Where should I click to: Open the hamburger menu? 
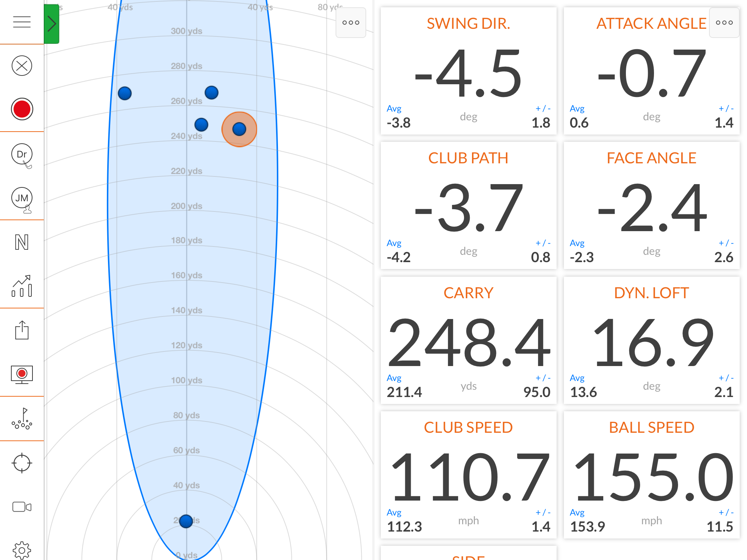click(x=22, y=22)
